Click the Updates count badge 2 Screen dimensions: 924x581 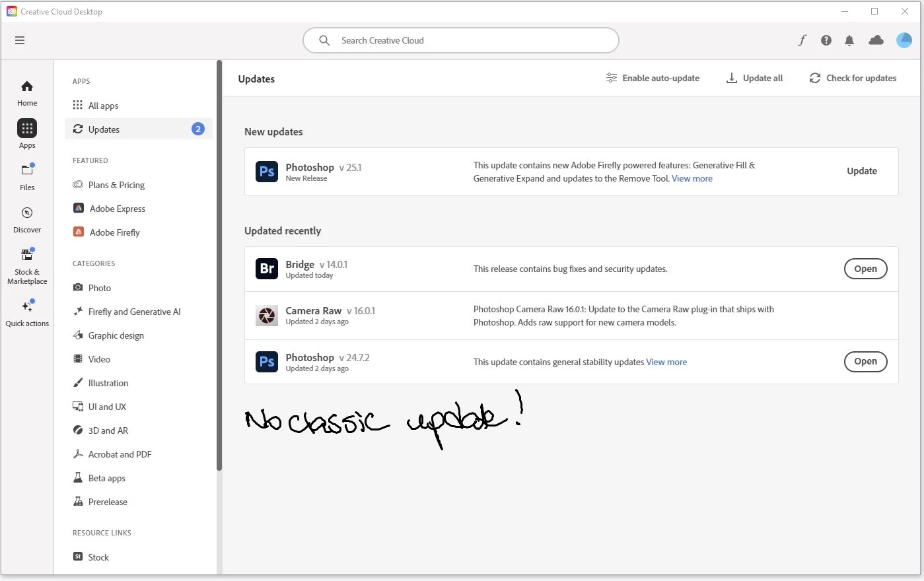(x=198, y=129)
